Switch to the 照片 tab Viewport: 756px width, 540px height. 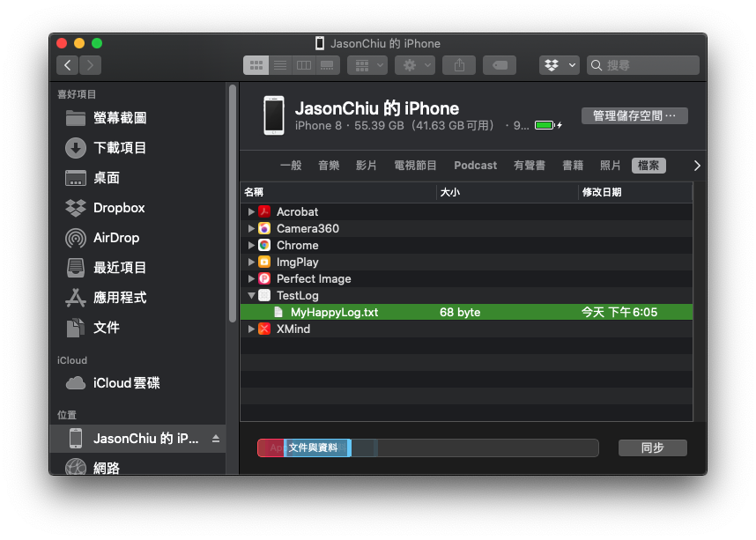tap(610, 166)
